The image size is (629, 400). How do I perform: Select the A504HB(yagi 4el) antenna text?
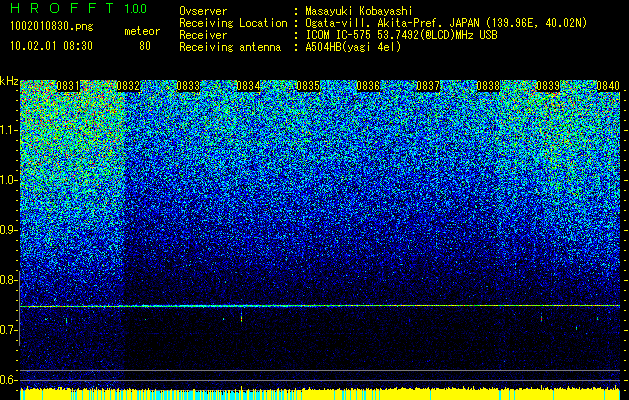(x=353, y=47)
